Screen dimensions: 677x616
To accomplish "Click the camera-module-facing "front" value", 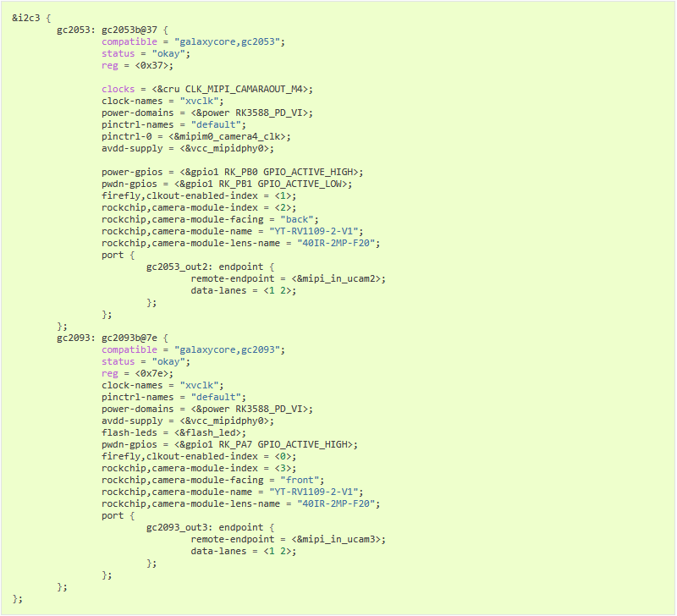I will click(x=300, y=481).
